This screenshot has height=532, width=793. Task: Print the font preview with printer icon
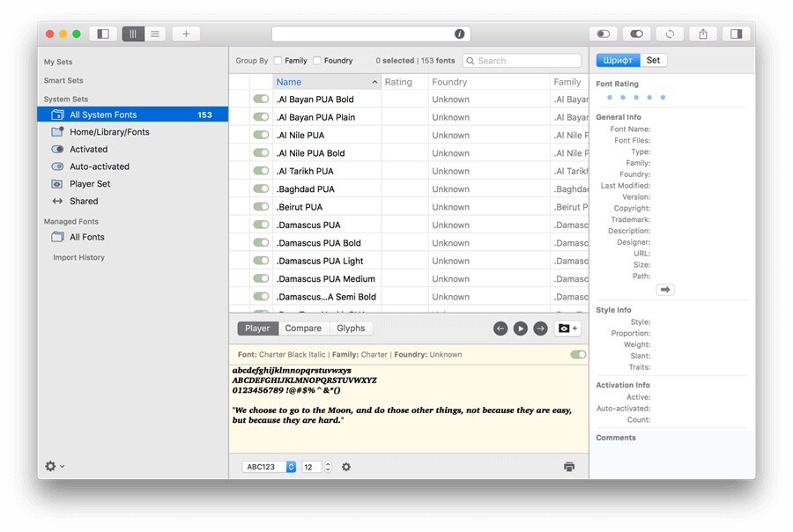point(569,467)
